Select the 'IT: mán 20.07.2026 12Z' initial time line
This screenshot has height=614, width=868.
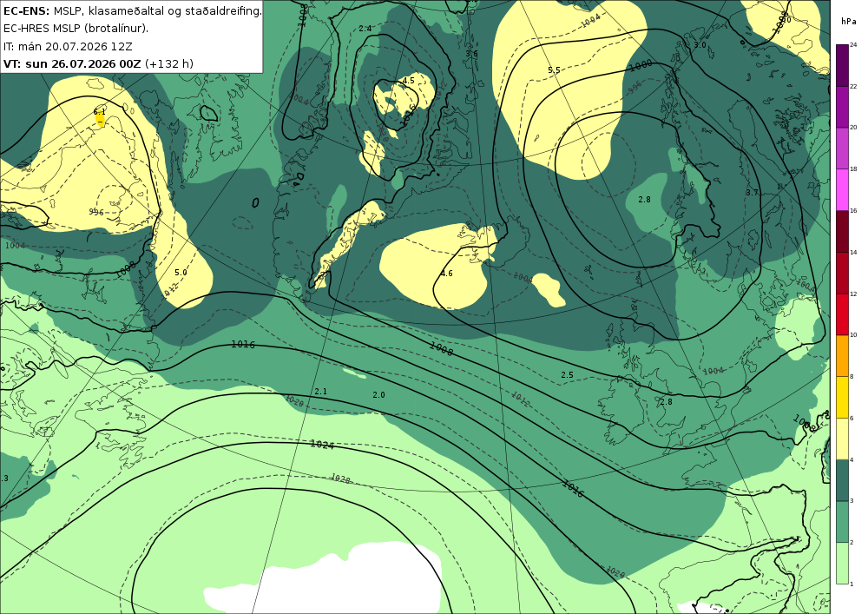(68, 47)
